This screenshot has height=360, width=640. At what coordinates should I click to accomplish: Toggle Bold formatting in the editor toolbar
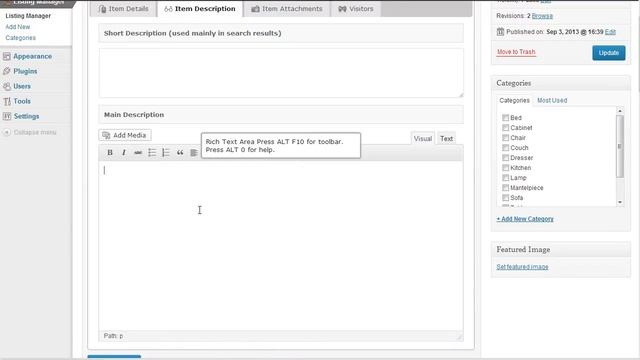110,153
